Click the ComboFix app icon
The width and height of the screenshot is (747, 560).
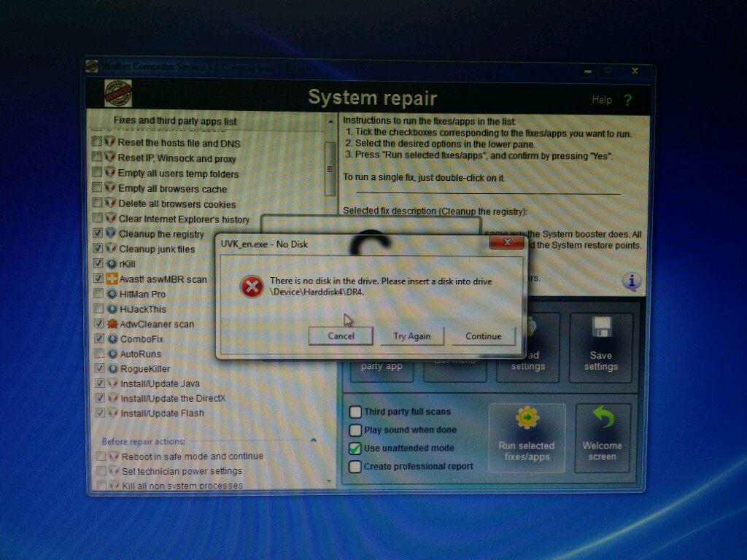tap(112, 338)
